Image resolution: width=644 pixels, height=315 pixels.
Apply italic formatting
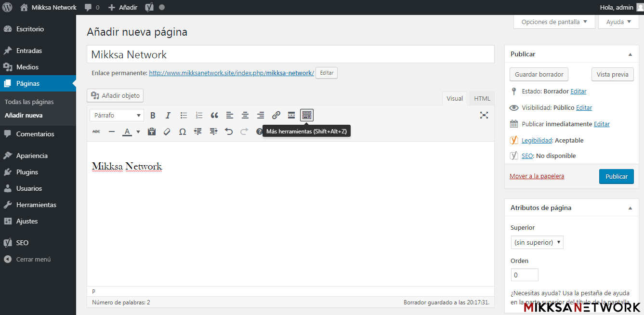point(168,115)
